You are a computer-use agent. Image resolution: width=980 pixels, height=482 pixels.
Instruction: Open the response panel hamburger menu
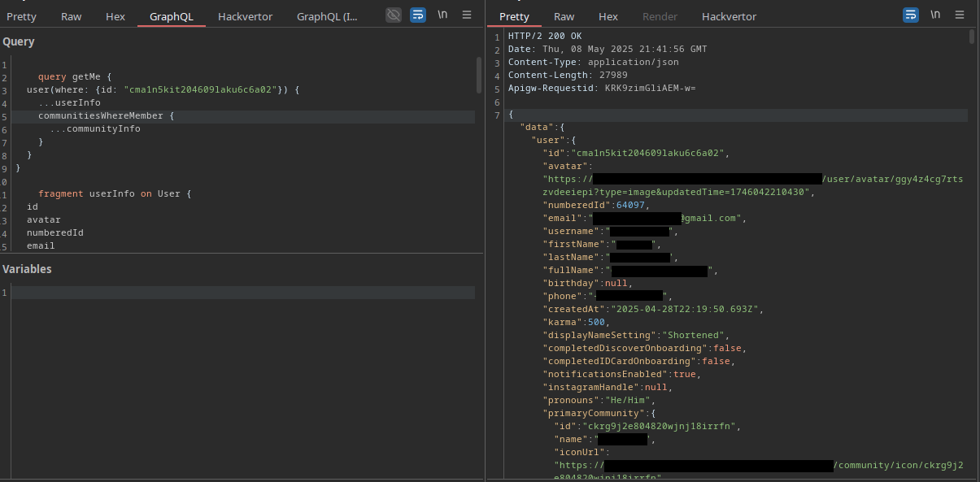tap(960, 15)
